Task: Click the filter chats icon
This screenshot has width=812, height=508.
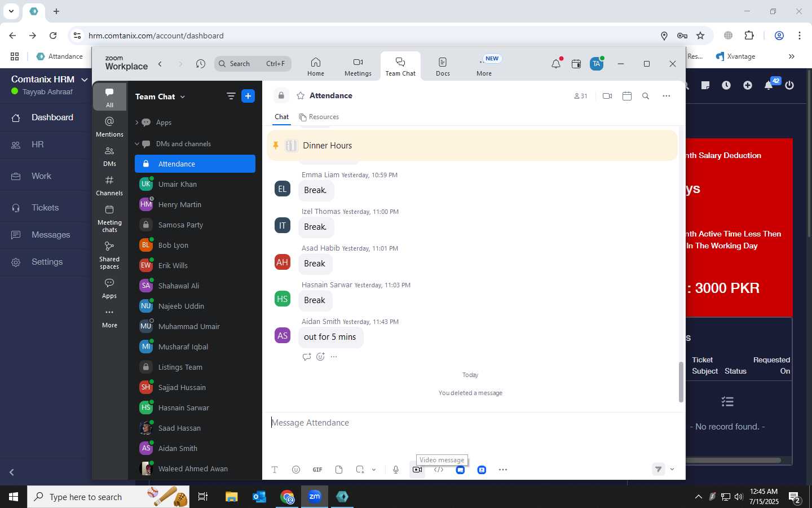Action: tap(231, 96)
